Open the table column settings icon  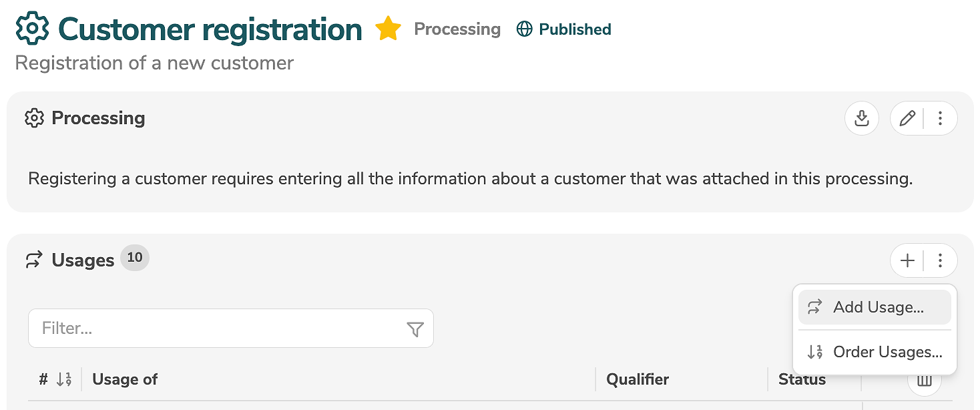[924, 382]
